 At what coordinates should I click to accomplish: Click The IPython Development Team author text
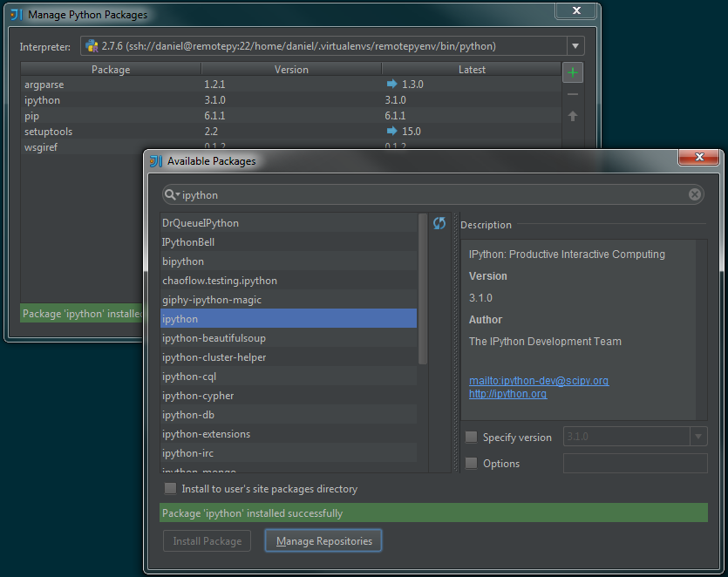[x=545, y=341]
